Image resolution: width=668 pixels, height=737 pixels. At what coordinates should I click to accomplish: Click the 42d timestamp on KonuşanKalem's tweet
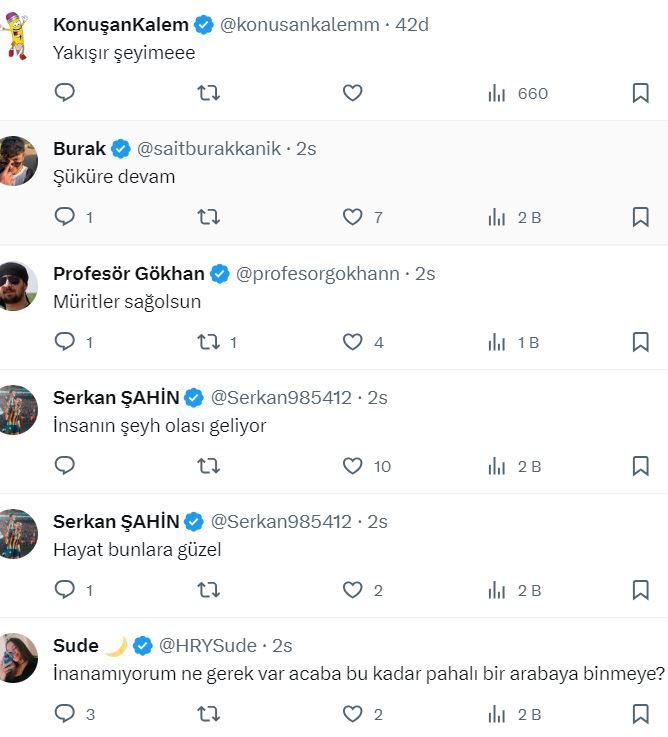click(x=412, y=24)
